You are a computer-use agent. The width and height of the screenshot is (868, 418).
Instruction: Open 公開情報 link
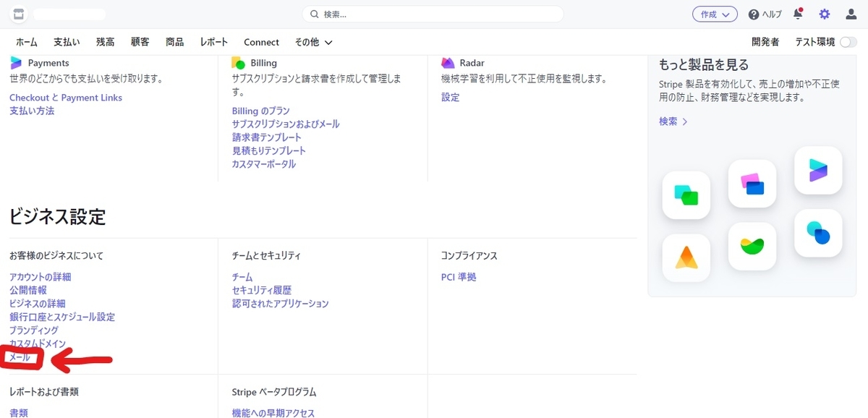click(28, 290)
